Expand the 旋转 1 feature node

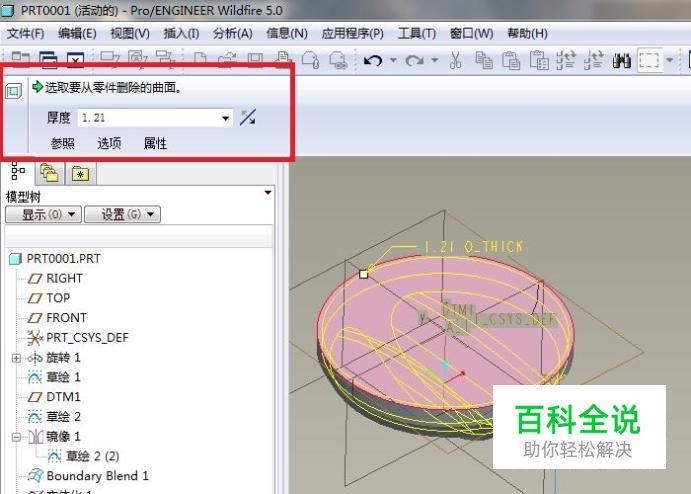(x=16, y=358)
